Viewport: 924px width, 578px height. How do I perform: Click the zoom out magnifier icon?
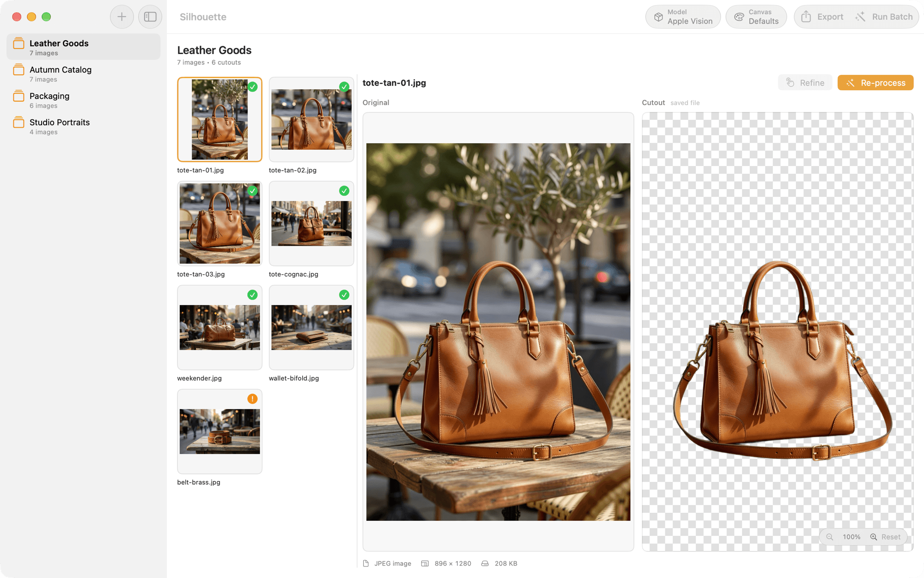(x=830, y=537)
